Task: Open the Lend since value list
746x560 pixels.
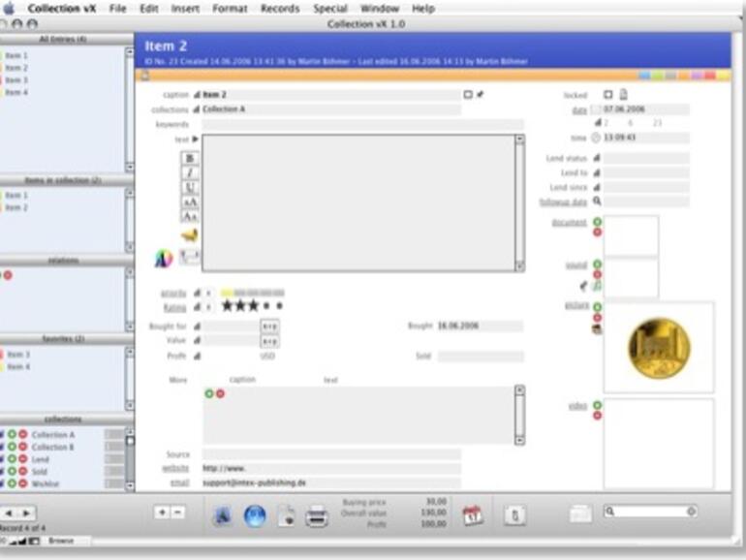Action: (x=597, y=187)
